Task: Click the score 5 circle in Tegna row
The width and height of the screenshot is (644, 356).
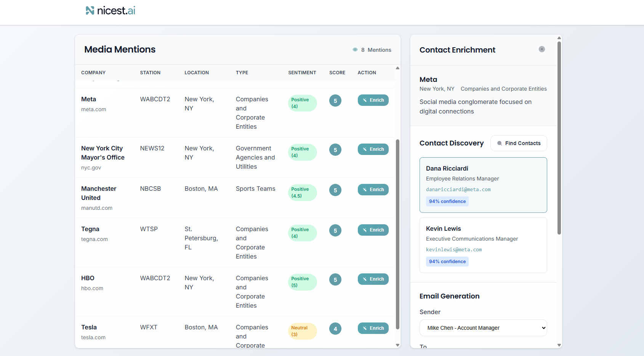Action: pos(335,230)
